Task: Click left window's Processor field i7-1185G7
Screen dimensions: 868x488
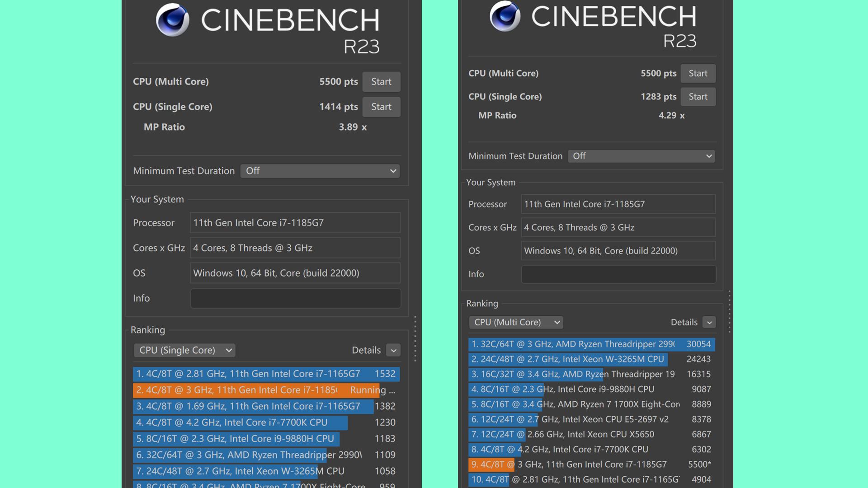Action: click(295, 223)
